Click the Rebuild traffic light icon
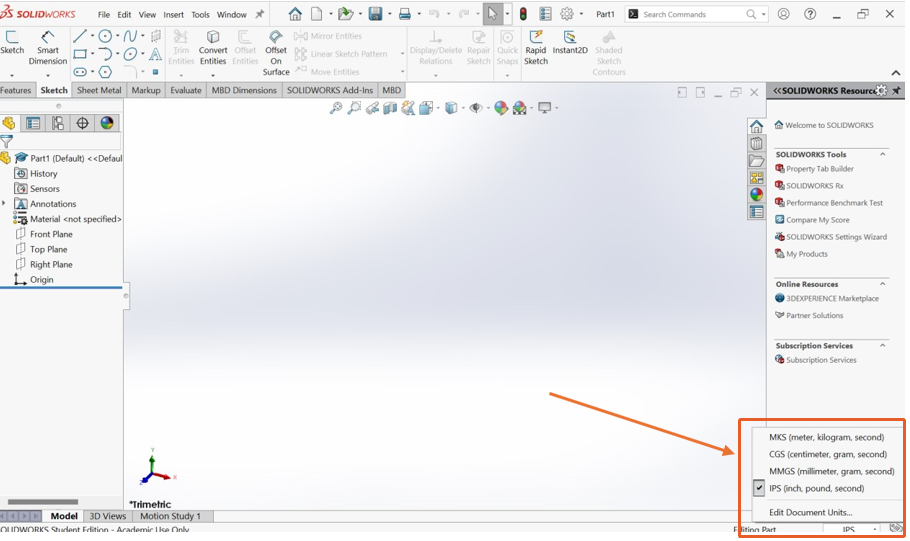Viewport: 910px width, 541px height. point(523,14)
